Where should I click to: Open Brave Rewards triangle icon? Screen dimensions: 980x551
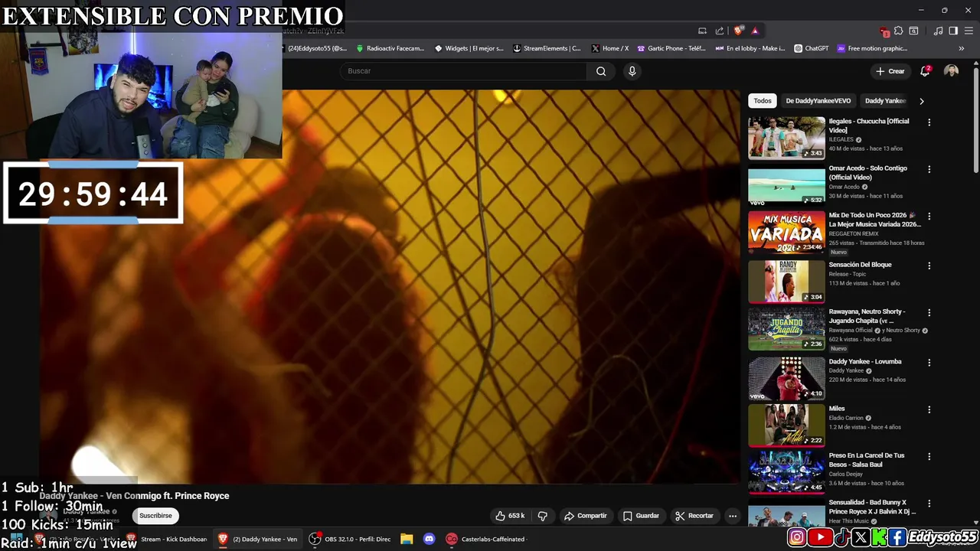coord(755,31)
